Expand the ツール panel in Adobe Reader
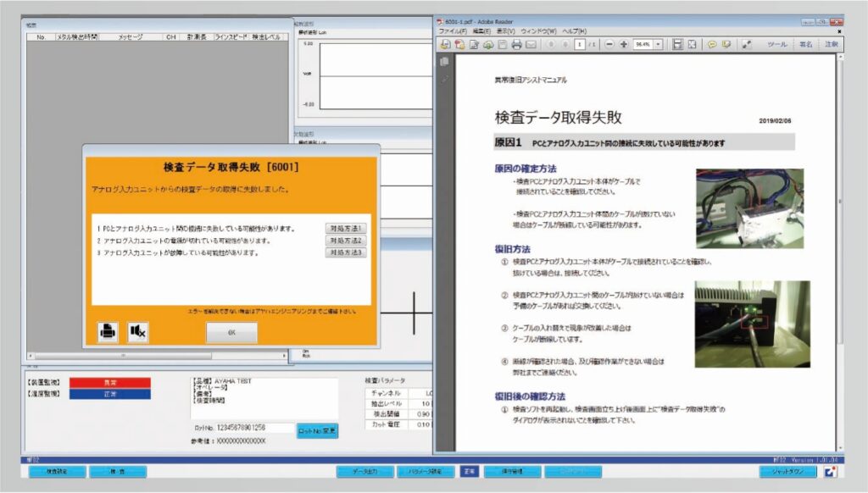The width and height of the screenshot is (868, 493). pyautogui.click(x=776, y=45)
